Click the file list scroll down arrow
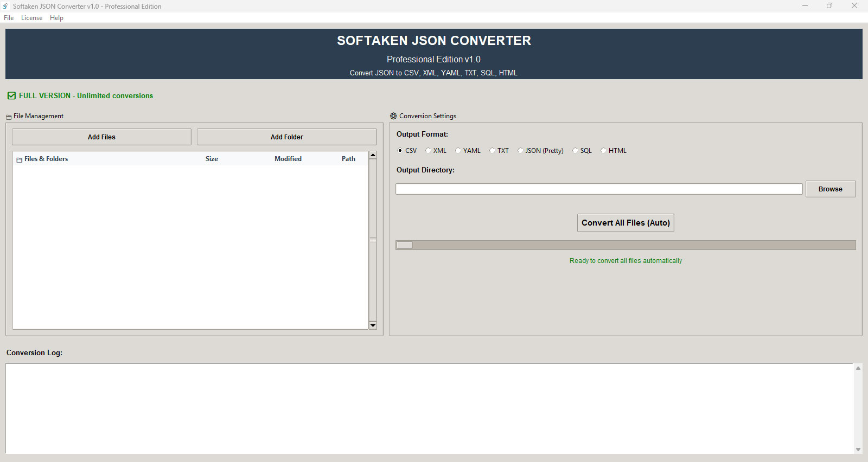The width and height of the screenshot is (868, 462). click(373, 325)
